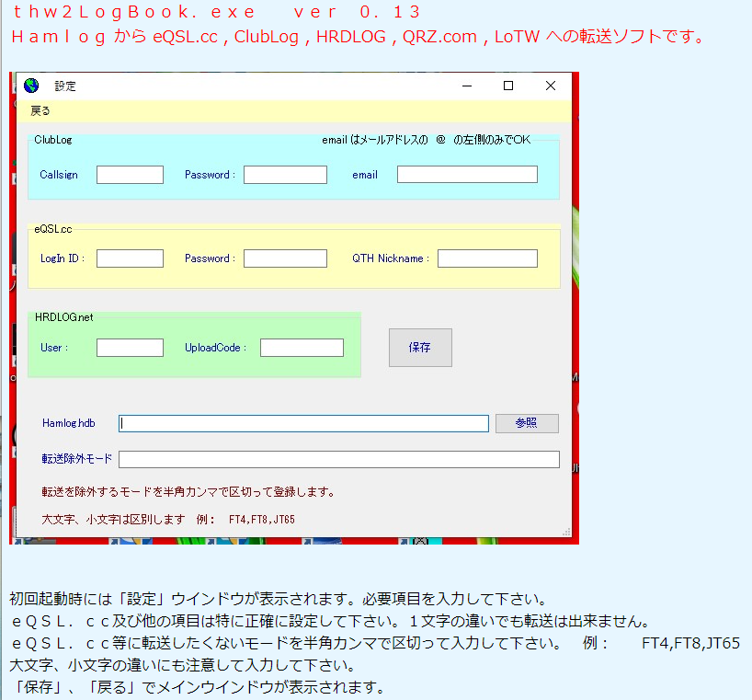Screen dimensions: 752x700
Task: Maximize the 設定 window
Action: (x=508, y=86)
